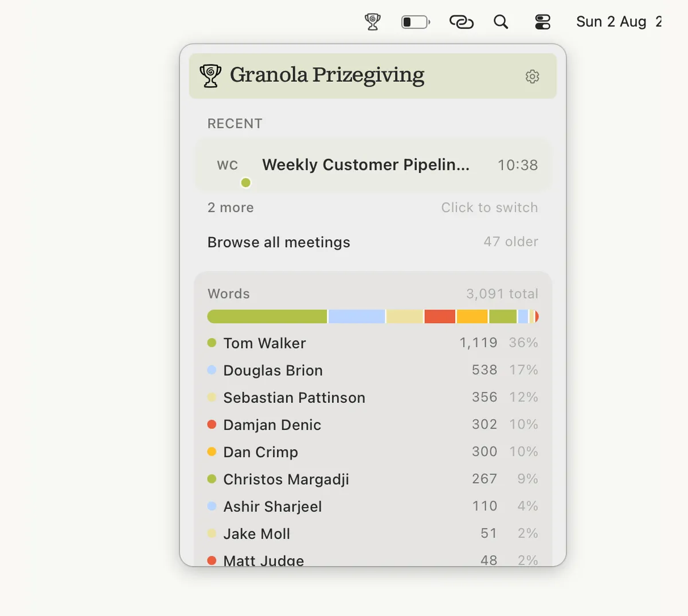Click Tom Walker's 1,119 word count
The width and height of the screenshot is (688, 616).
478,343
